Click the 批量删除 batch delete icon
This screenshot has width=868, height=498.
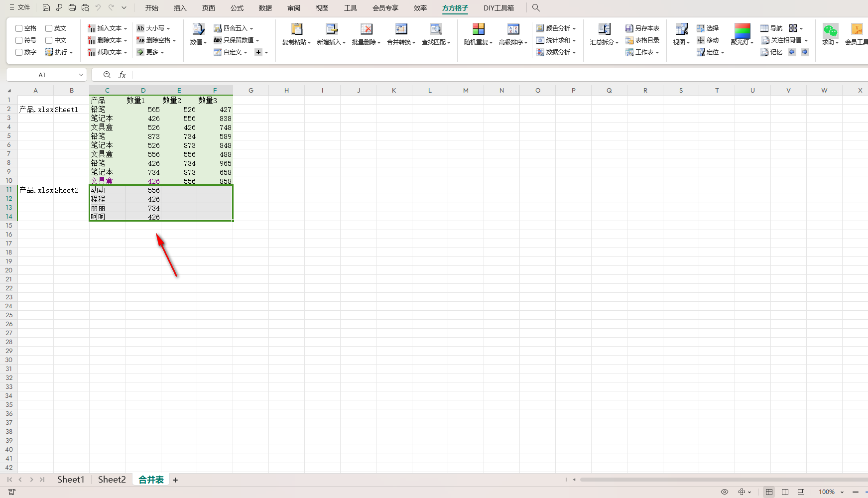click(x=366, y=29)
